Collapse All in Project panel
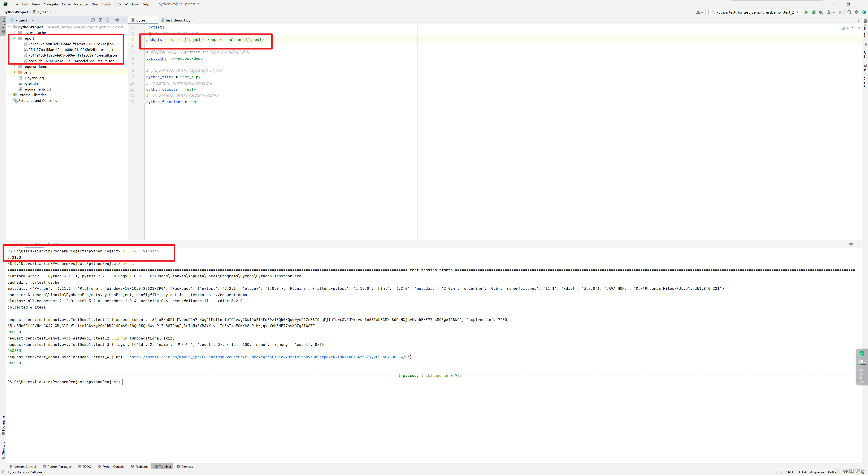Screen dimensions: 868x475 point(108,20)
